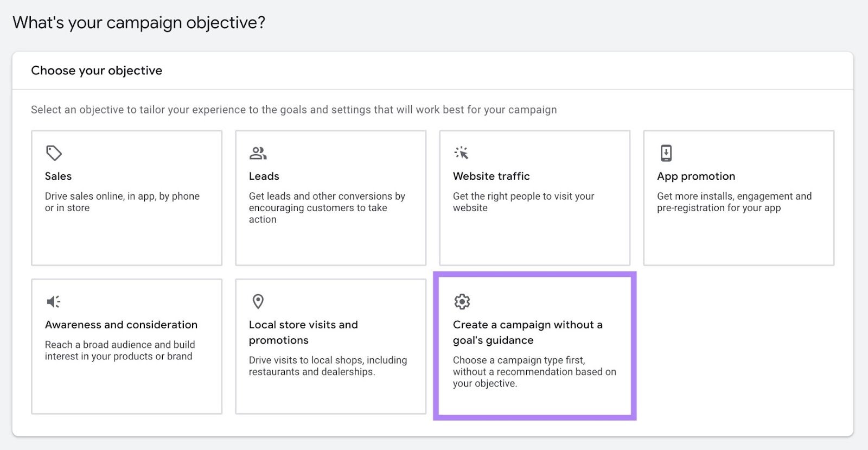
Task: Click the 'Drive sales online, in app' description
Action: click(122, 202)
